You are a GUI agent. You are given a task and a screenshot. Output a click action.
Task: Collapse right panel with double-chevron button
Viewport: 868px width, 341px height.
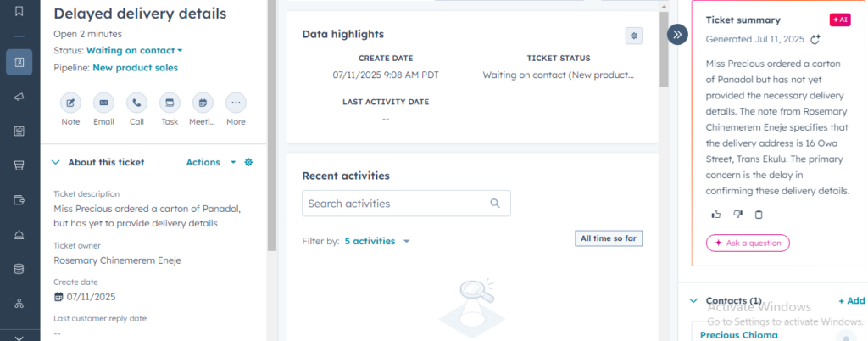tap(677, 34)
